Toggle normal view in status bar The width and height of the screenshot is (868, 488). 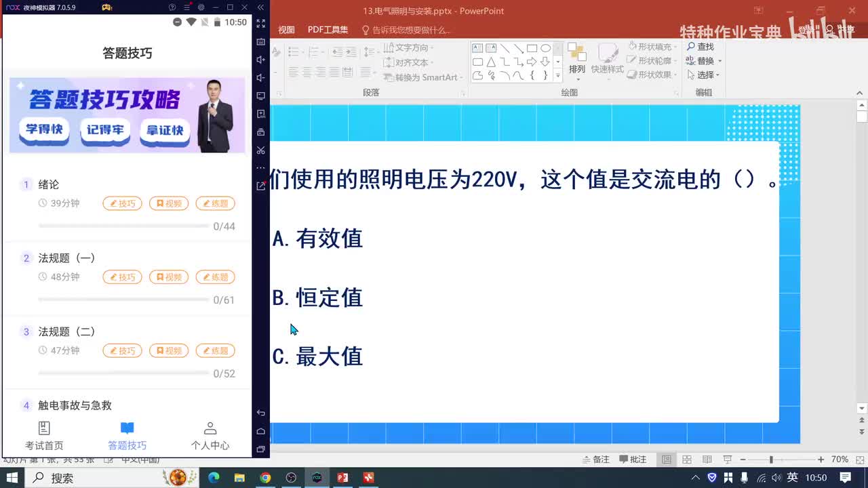pos(667,460)
